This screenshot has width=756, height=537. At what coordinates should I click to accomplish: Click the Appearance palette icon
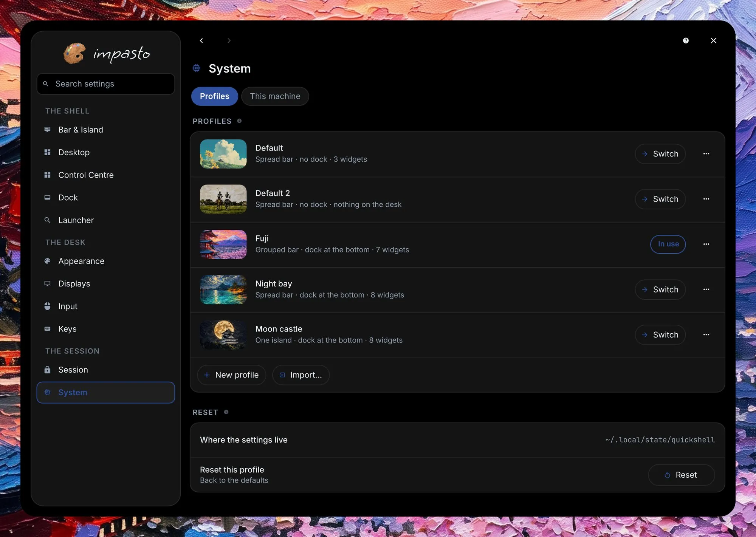coord(47,261)
